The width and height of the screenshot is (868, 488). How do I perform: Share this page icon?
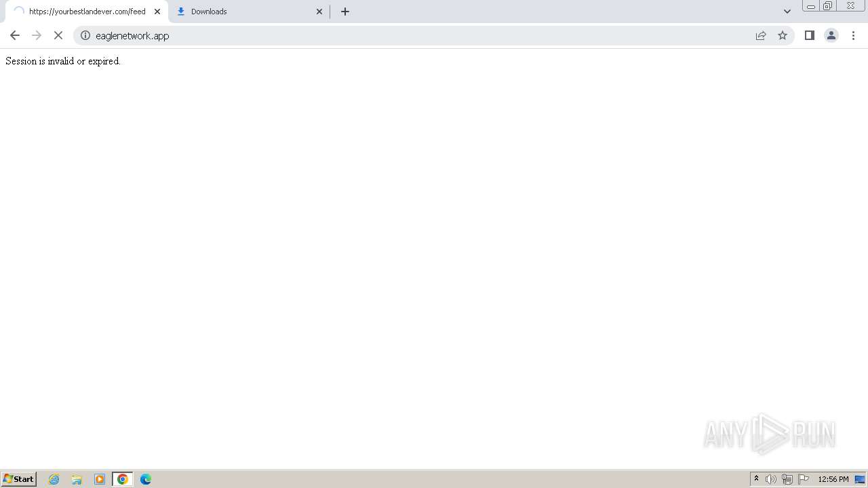[x=761, y=35]
